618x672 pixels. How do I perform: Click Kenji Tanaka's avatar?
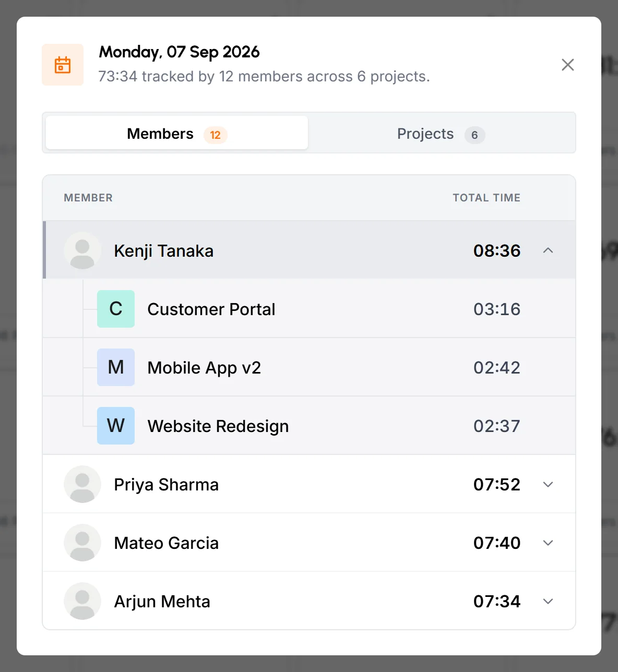82,250
